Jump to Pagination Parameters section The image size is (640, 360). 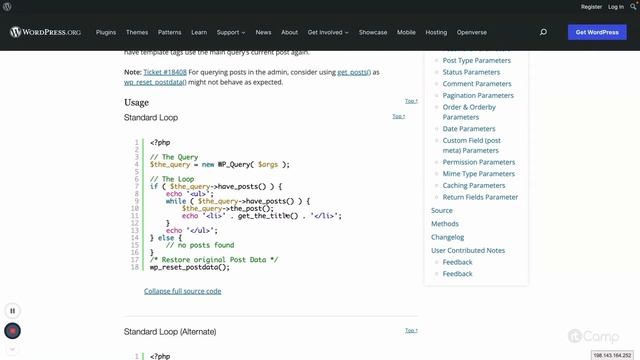click(x=478, y=96)
